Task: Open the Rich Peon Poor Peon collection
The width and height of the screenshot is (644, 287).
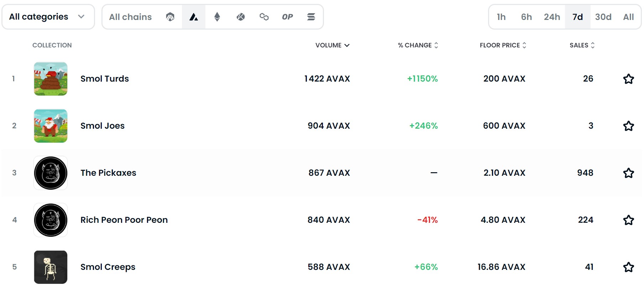Action: 124,220
